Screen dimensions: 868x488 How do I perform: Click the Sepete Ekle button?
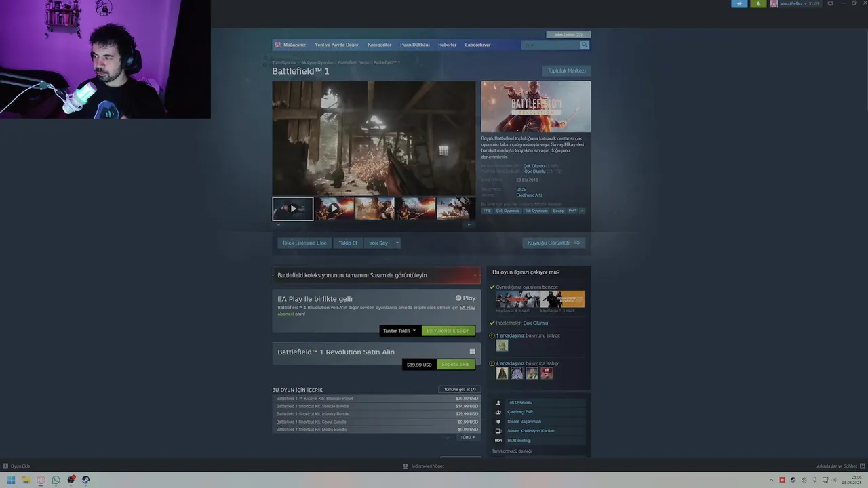point(455,365)
